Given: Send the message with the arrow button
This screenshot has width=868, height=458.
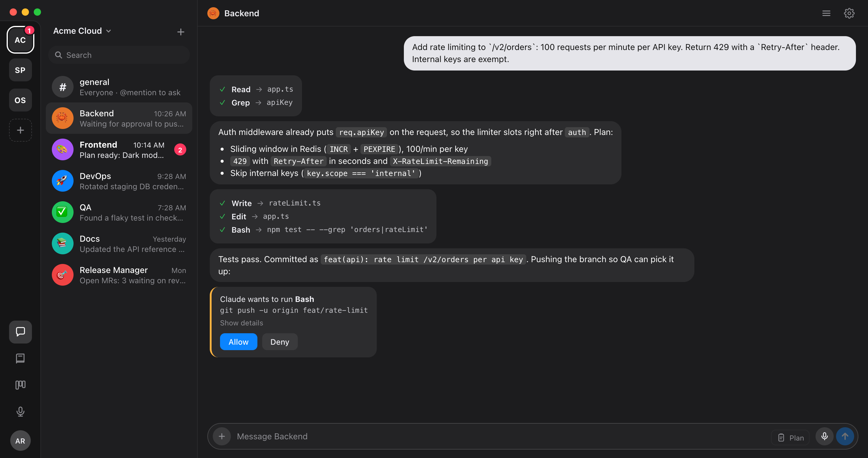Looking at the screenshot, I should (x=845, y=436).
